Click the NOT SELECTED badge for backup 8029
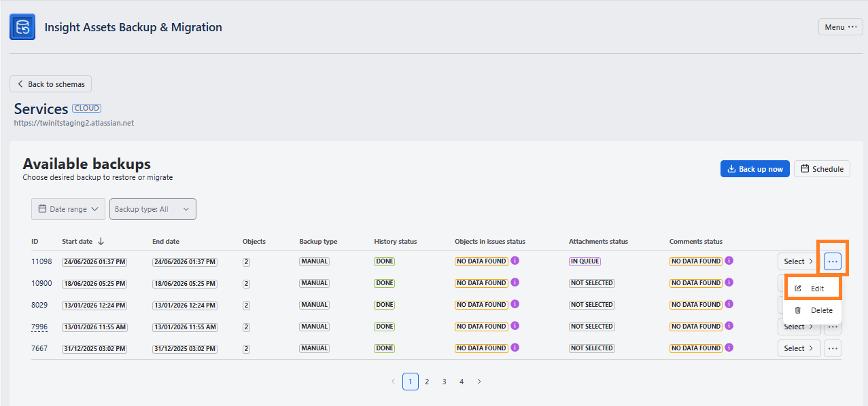 pyautogui.click(x=592, y=305)
